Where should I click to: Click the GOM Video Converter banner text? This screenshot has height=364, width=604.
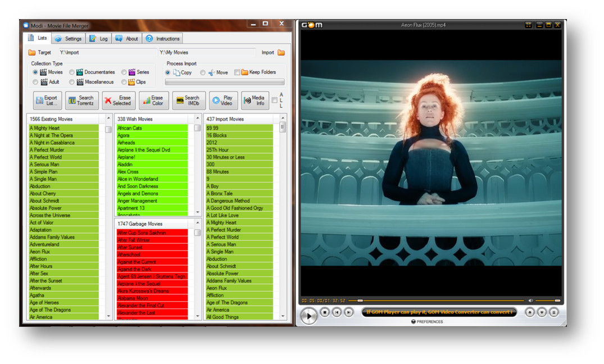tap(439, 312)
